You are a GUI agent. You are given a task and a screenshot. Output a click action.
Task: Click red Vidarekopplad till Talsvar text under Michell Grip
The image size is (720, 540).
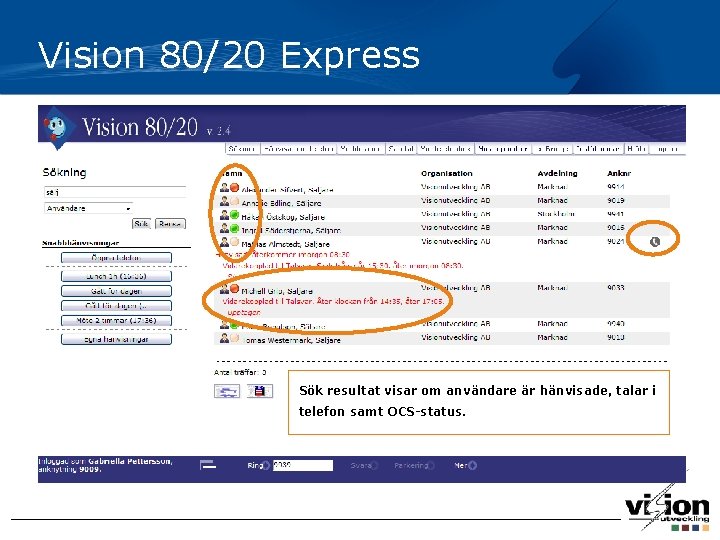click(333, 302)
